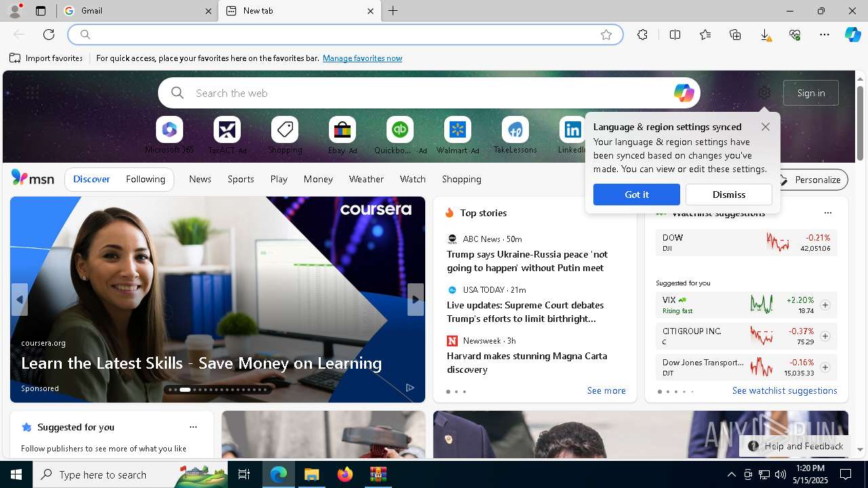
Task: Open the app launcher grid icon
Action: point(32,91)
